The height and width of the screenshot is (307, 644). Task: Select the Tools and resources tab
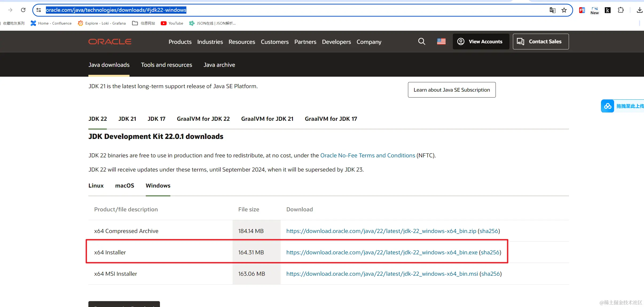click(166, 65)
